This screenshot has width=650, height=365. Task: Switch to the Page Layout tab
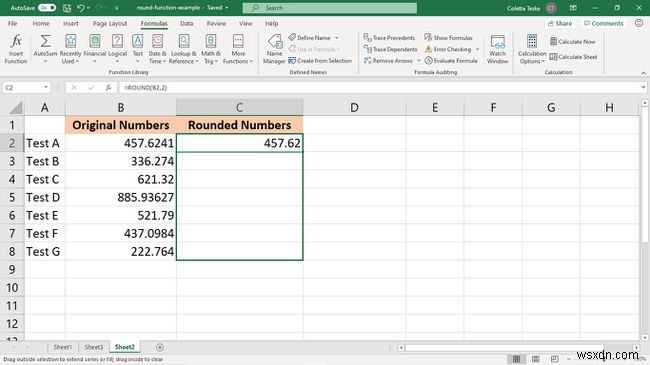(x=110, y=24)
